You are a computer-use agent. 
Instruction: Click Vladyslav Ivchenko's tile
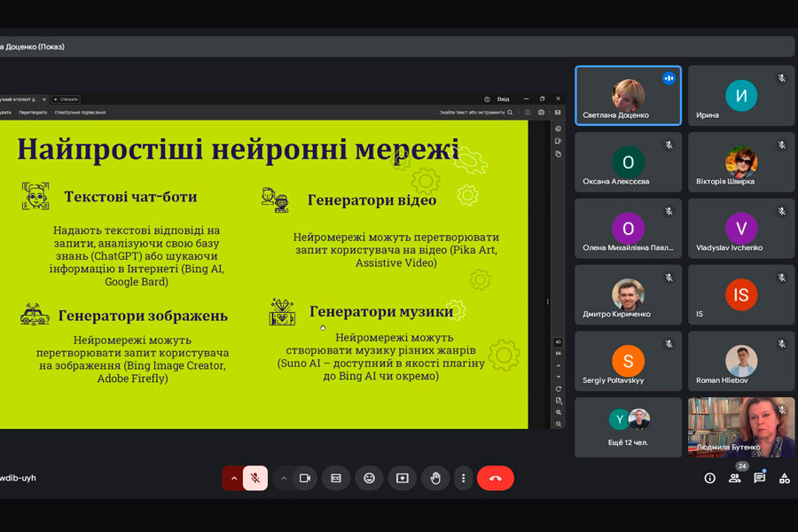tap(741, 228)
